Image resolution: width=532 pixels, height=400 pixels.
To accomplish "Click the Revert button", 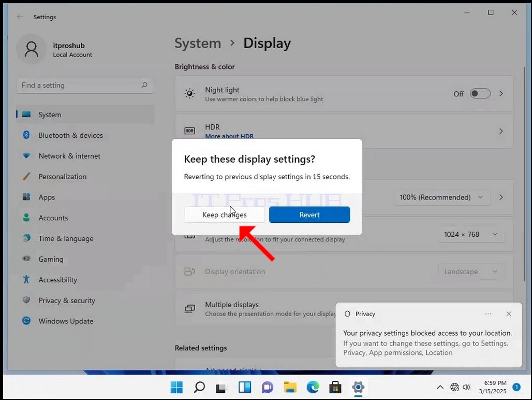I will (x=309, y=215).
